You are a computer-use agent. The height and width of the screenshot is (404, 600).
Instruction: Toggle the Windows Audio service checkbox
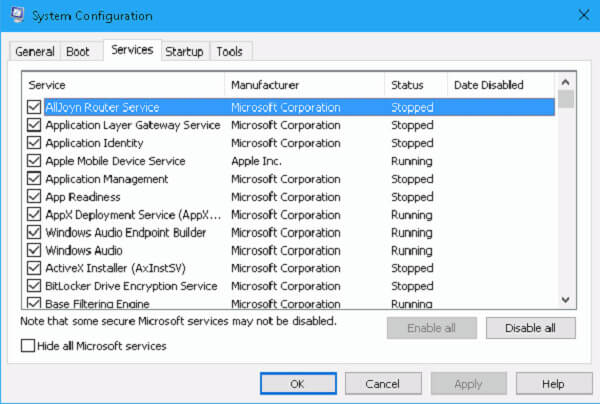tap(34, 250)
